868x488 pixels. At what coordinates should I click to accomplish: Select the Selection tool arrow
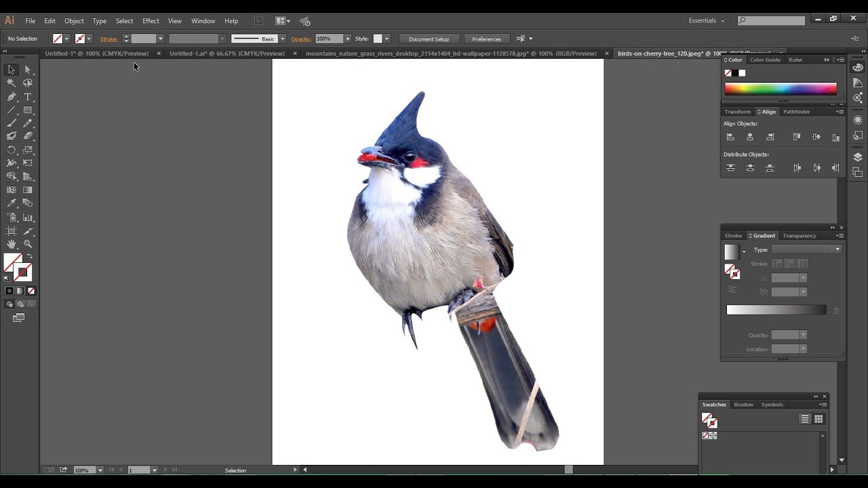(12, 70)
